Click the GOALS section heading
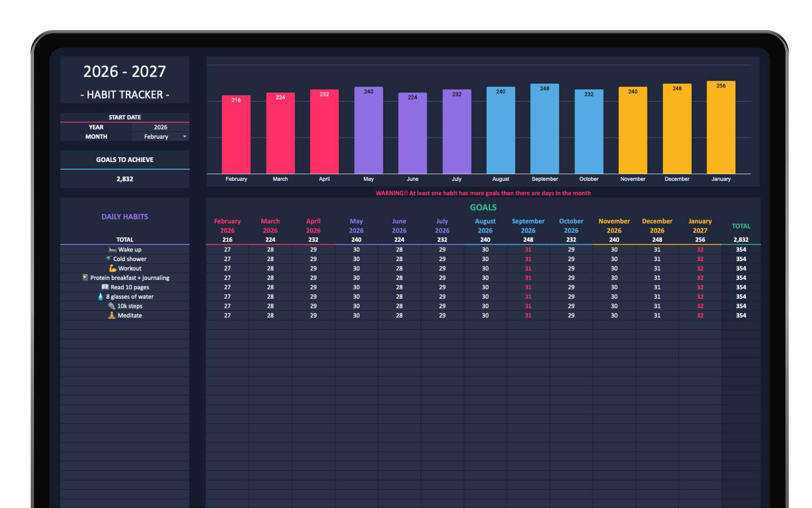812x508 pixels. pos(483,207)
